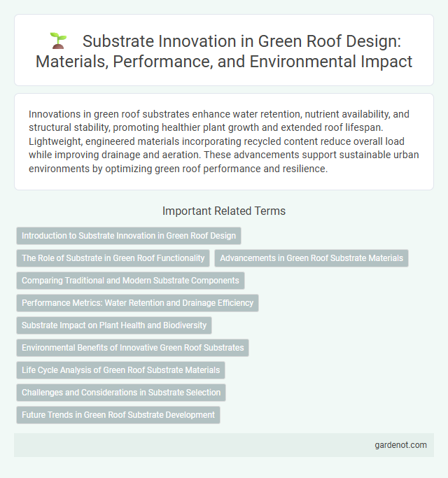The image size is (448, 478).
Task: Open 'Challenges and Considerations in Substrate Selection' tag
Action: (x=121, y=393)
